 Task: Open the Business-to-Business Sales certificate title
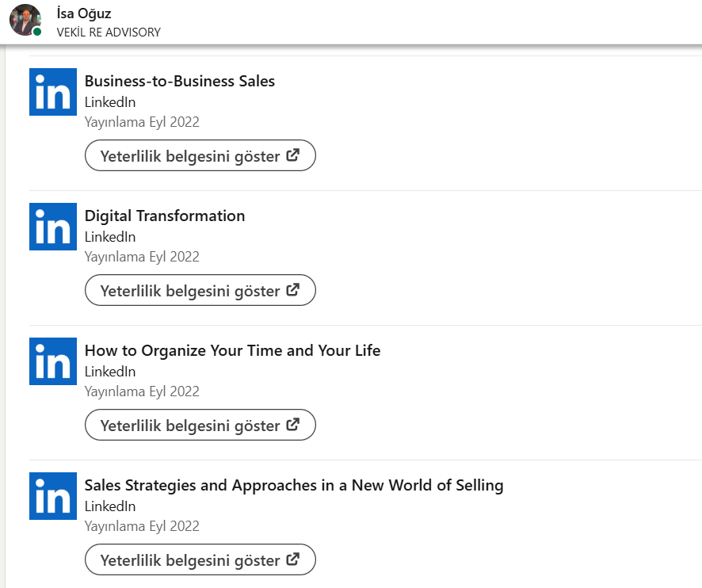click(180, 81)
